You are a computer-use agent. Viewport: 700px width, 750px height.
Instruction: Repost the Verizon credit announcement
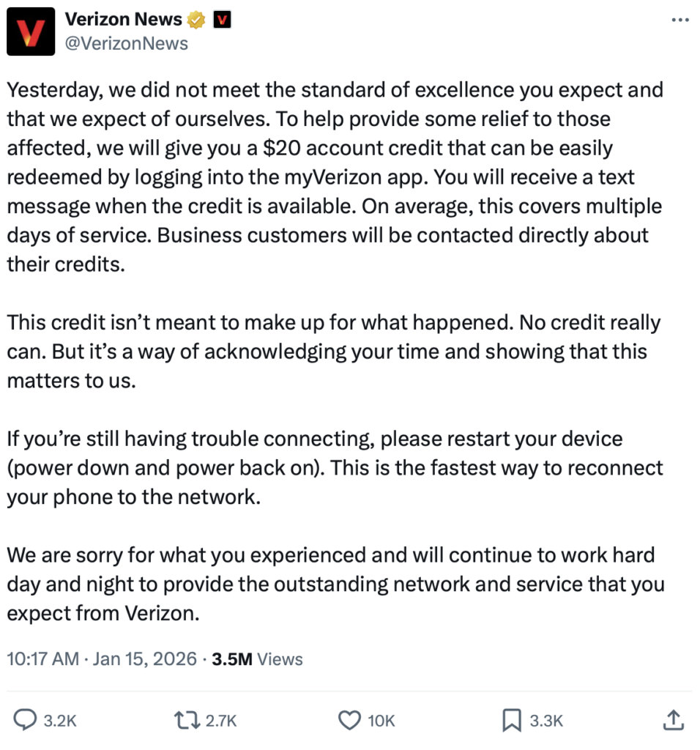[186, 720]
